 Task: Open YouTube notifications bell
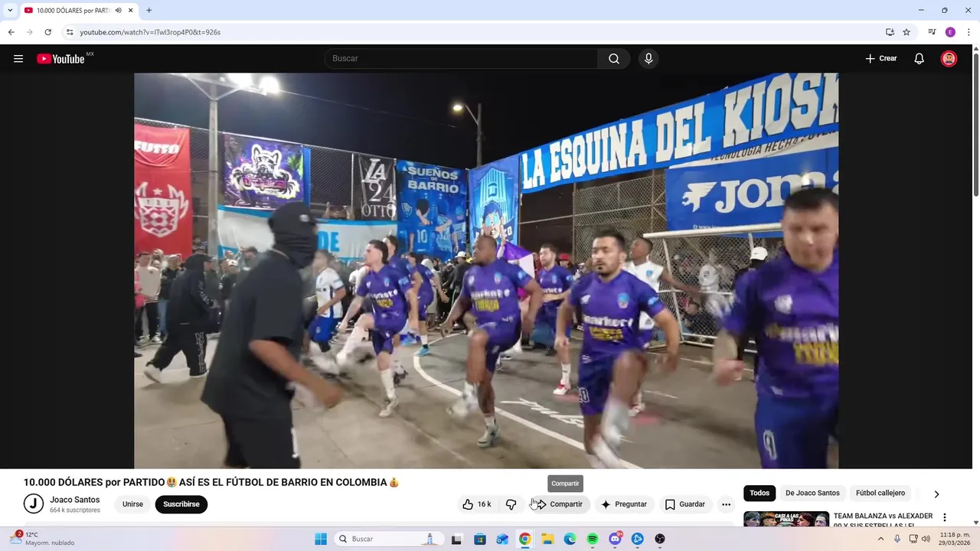click(920, 59)
